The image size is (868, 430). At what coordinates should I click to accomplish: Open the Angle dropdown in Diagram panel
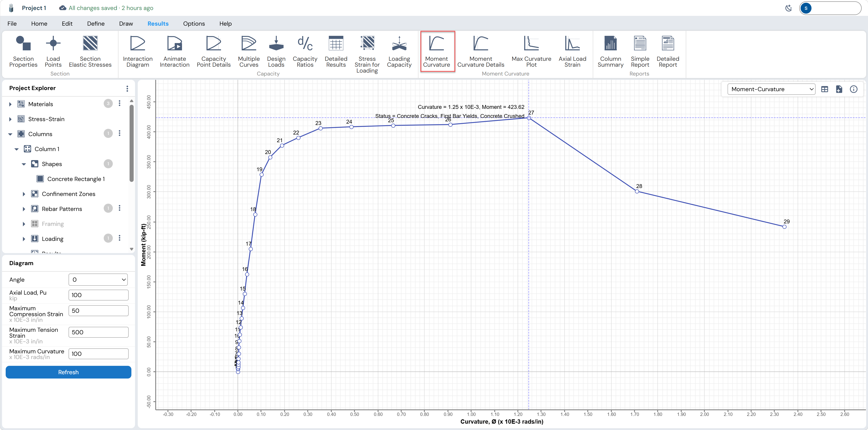coord(98,279)
